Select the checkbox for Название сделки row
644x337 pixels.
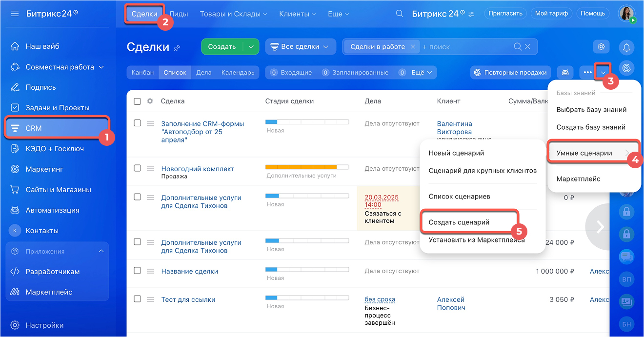(x=137, y=270)
